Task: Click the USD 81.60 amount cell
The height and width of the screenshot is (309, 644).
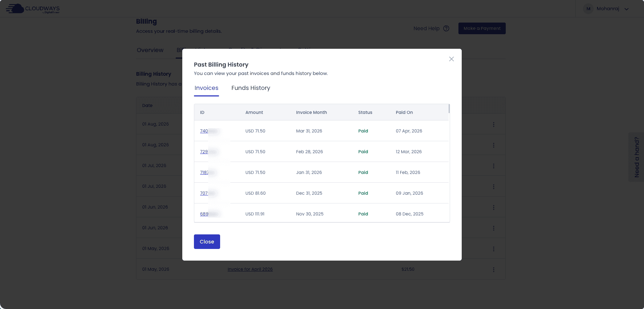Action: (255, 193)
